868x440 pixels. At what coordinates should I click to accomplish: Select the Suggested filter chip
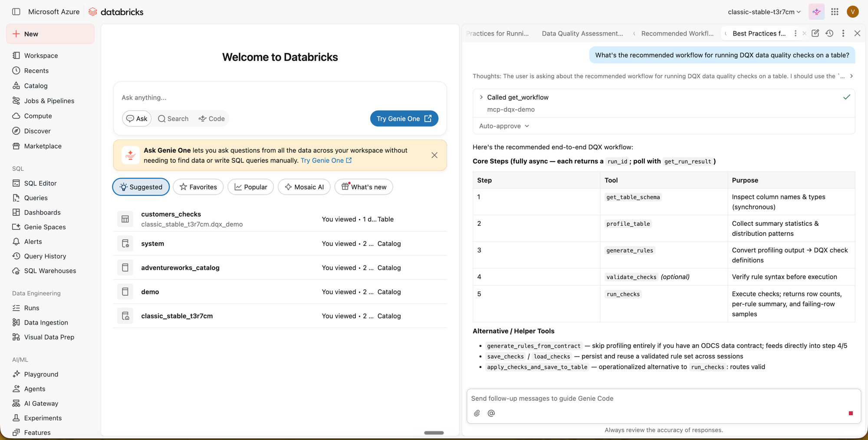[141, 187]
